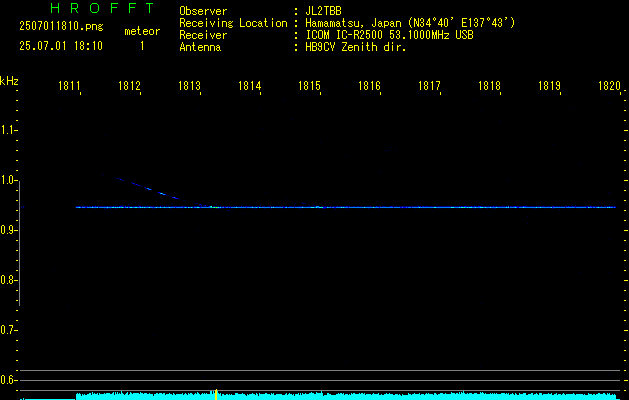Click the kHz axis unit label
629x400 pixels.
9,81
